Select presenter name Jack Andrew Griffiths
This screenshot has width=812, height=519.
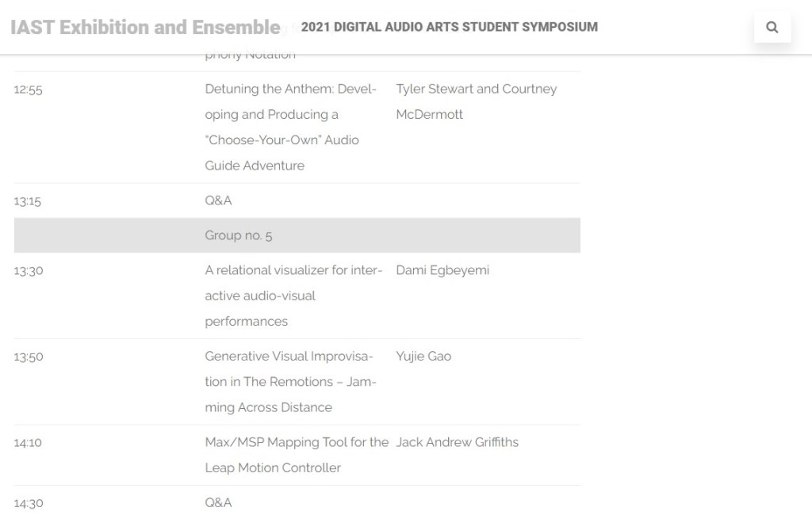457,442
